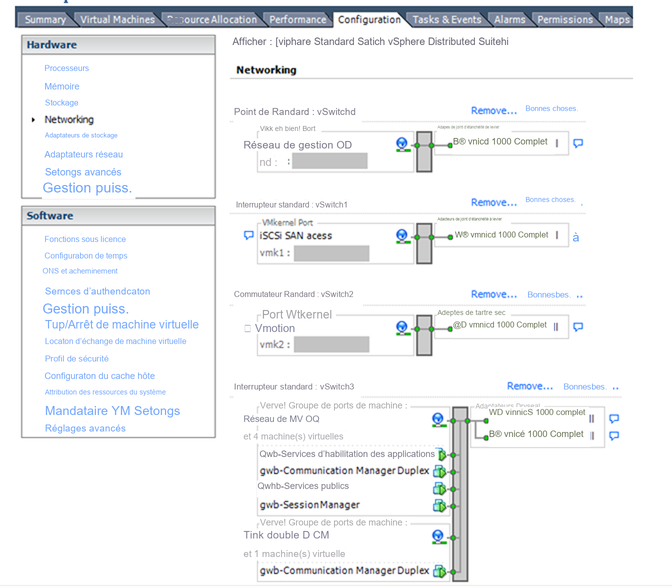
Task: Open speech bubble next to B® vnicé adapter
Action: 614,436
